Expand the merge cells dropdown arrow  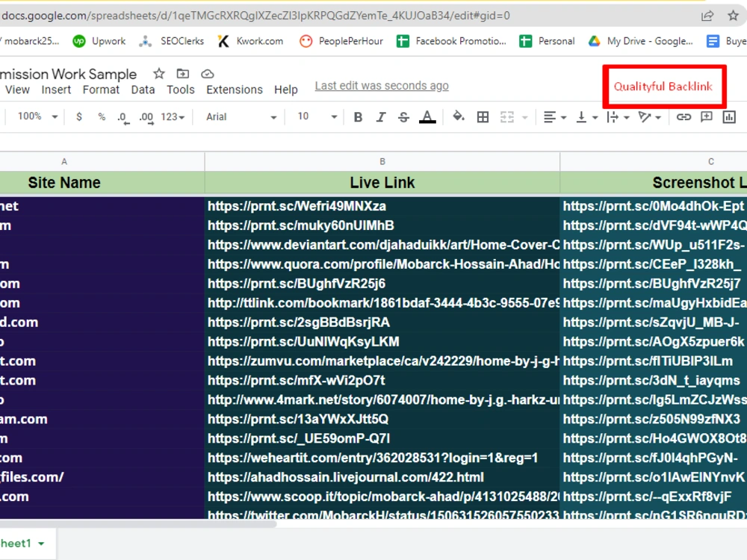point(525,118)
